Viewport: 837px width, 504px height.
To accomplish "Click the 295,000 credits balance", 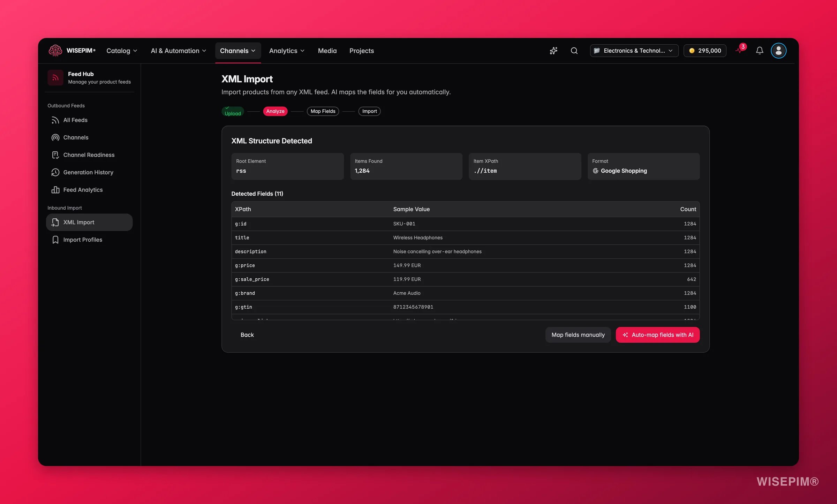I will pos(705,51).
